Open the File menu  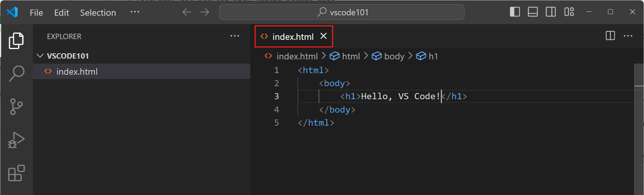pos(36,13)
